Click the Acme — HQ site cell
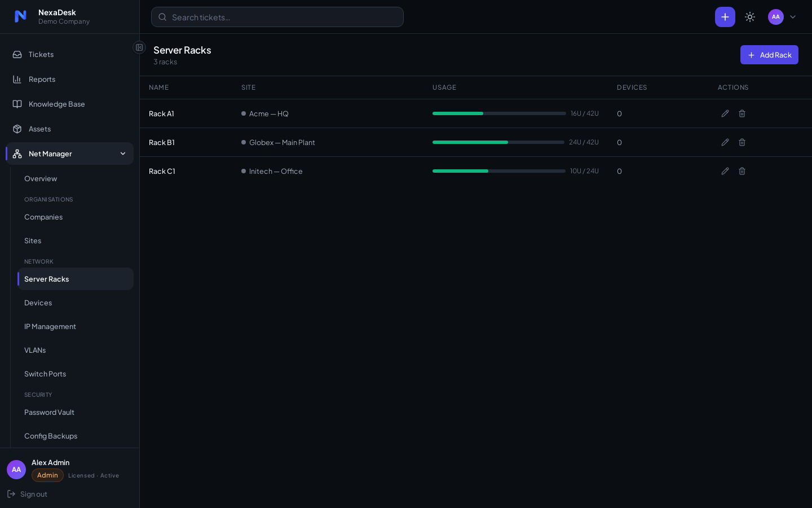The height and width of the screenshot is (508, 812). (x=265, y=114)
